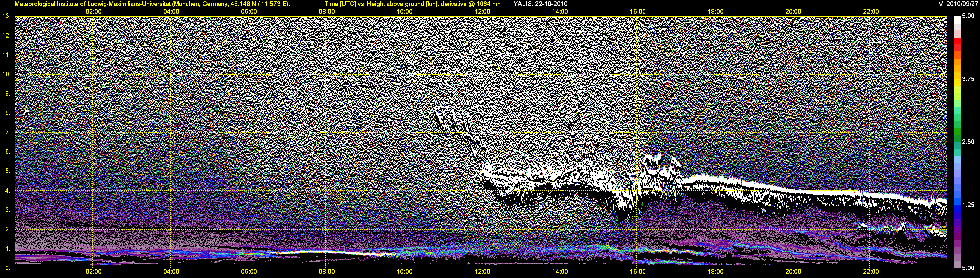Click the 3 km height axis label
Screen dimensions: 980x278
[8, 210]
